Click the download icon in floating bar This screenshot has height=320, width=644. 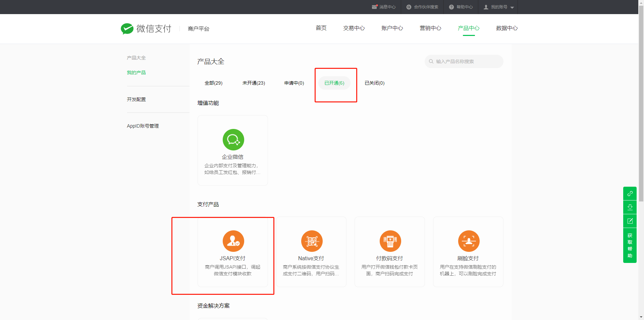click(630, 207)
